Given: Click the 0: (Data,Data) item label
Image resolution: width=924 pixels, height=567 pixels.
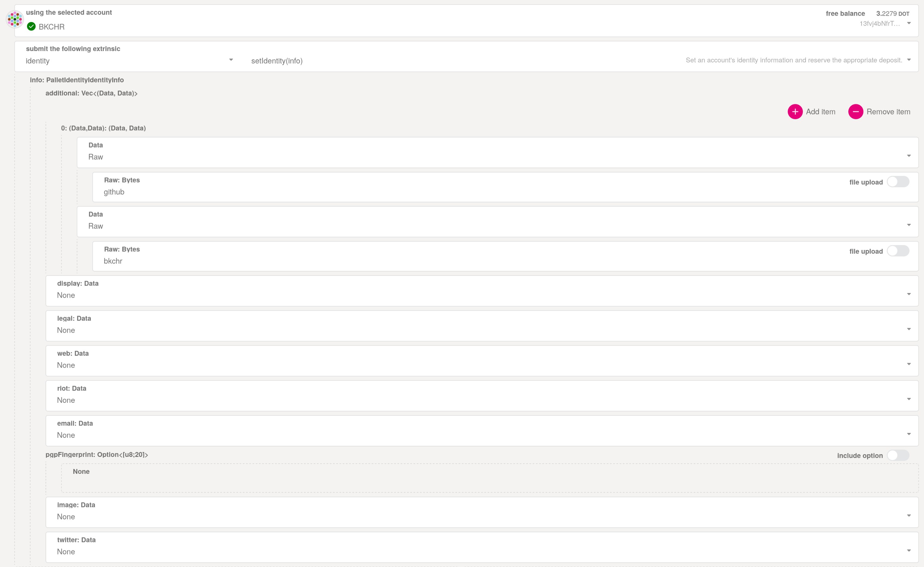Looking at the screenshot, I should [104, 128].
